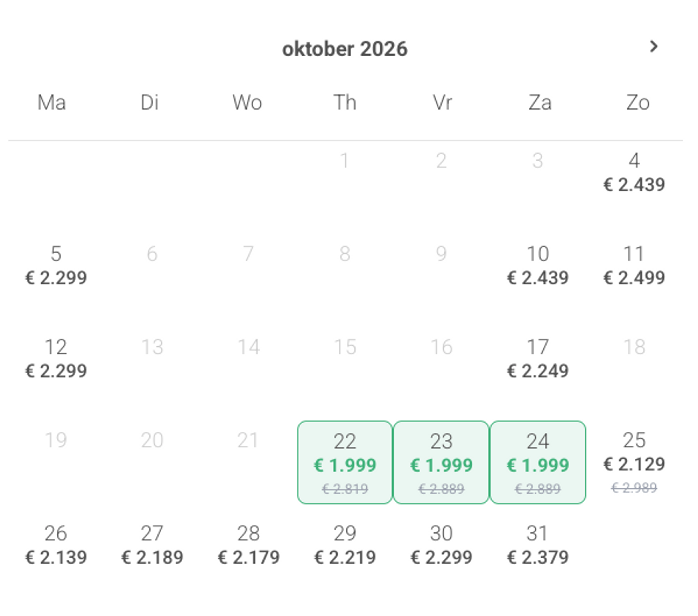Choose highlighted October 24 deal

(538, 462)
